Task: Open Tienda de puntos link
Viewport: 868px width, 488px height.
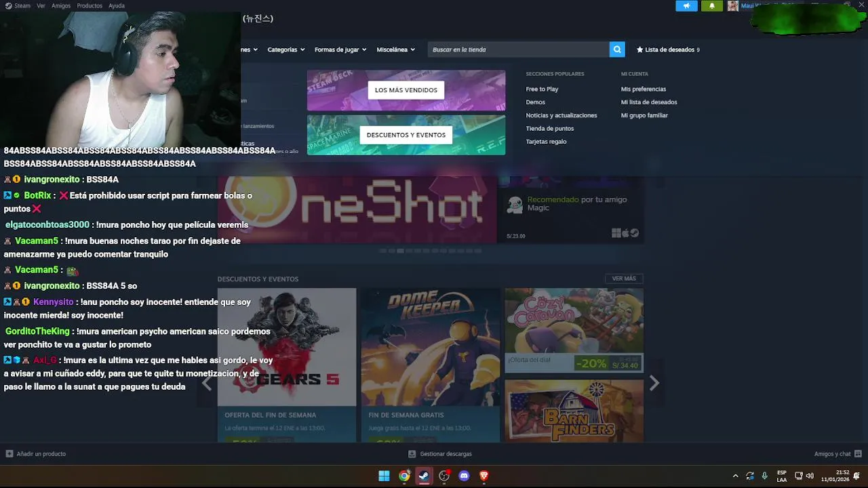Action: coord(550,128)
